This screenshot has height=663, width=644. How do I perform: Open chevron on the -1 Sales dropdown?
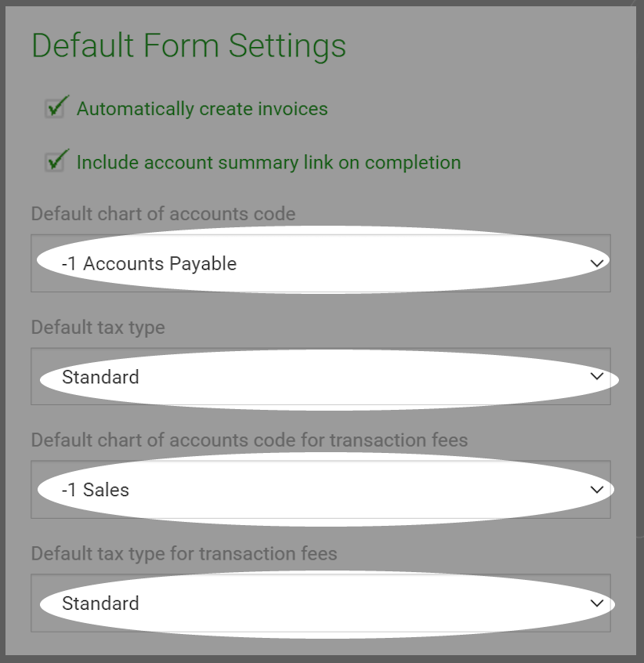click(x=597, y=490)
